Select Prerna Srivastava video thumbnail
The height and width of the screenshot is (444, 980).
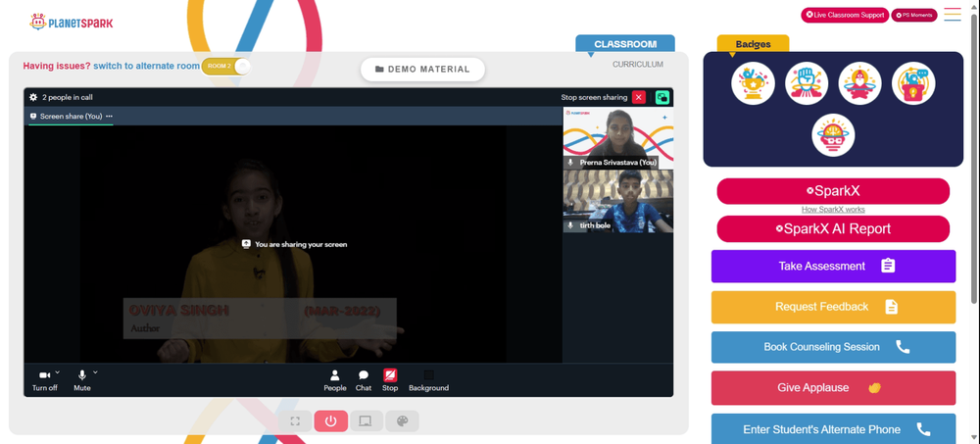tap(618, 138)
